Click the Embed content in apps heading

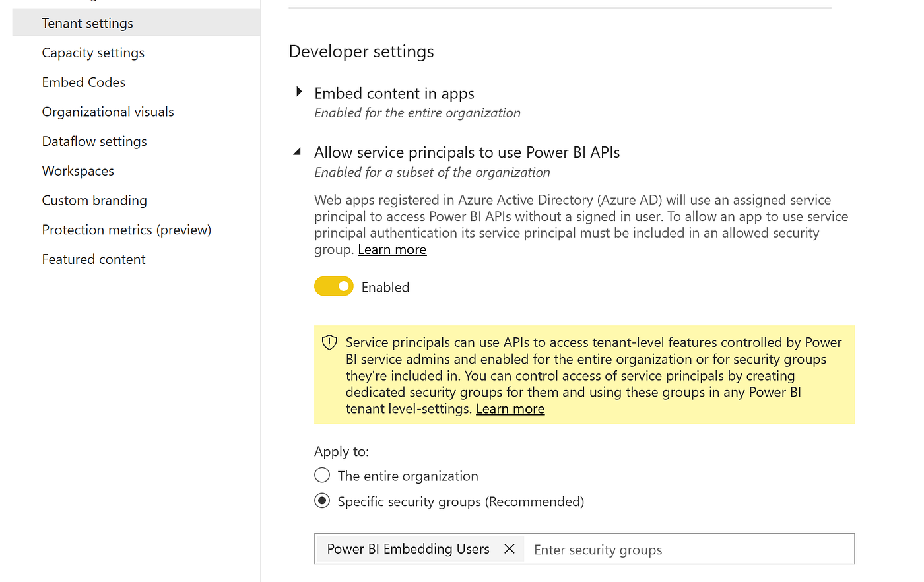(394, 94)
